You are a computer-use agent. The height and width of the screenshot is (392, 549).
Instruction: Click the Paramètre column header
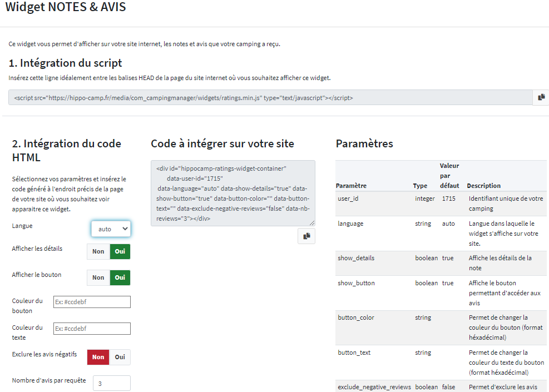click(x=352, y=186)
